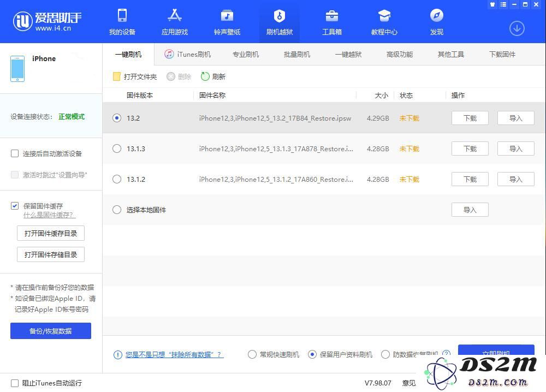Download the 13.2 firmware
546x392 pixels.
click(470, 118)
